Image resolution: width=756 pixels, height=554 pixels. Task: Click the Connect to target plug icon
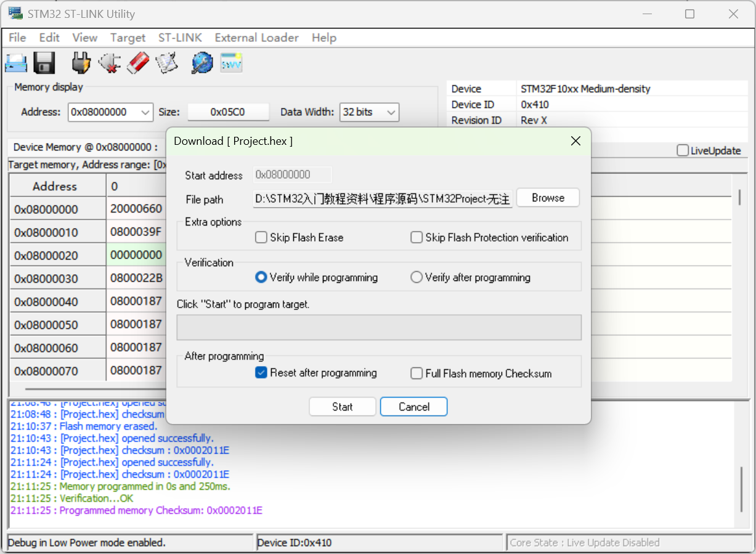(81, 62)
